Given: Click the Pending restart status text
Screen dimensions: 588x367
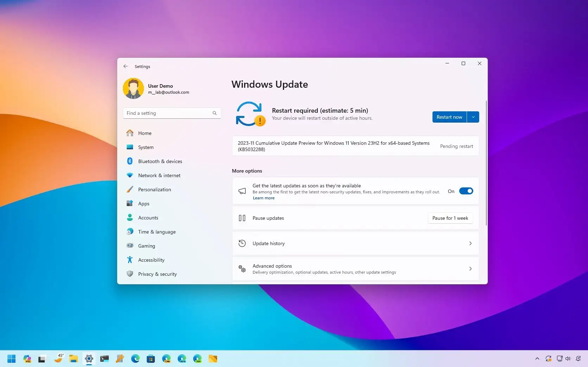Looking at the screenshot, I should [x=456, y=146].
